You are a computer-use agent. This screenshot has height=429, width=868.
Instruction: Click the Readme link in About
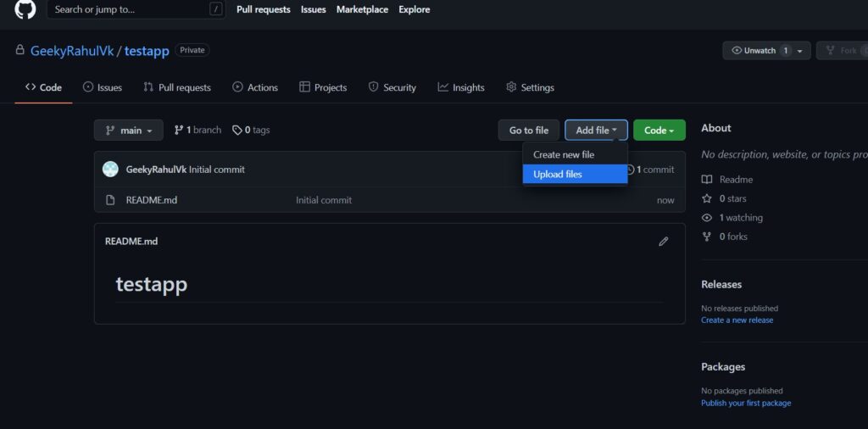(x=726, y=180)
